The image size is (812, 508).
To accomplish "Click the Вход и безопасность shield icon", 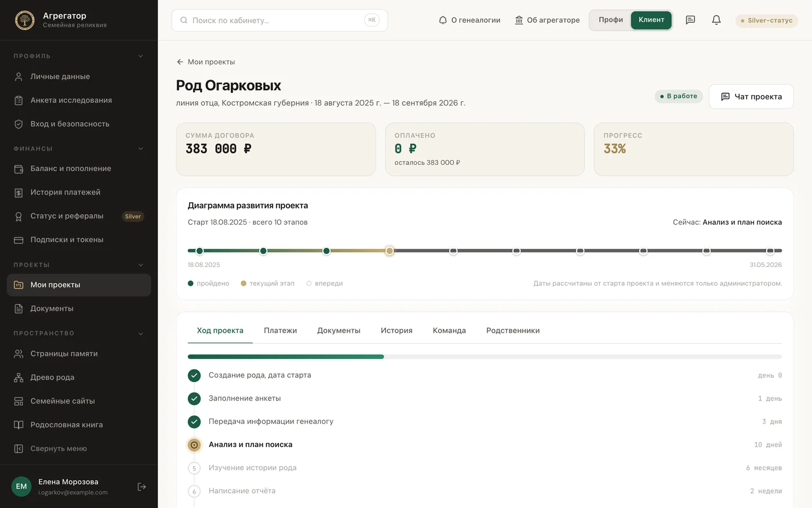I will tap(19, 124).
